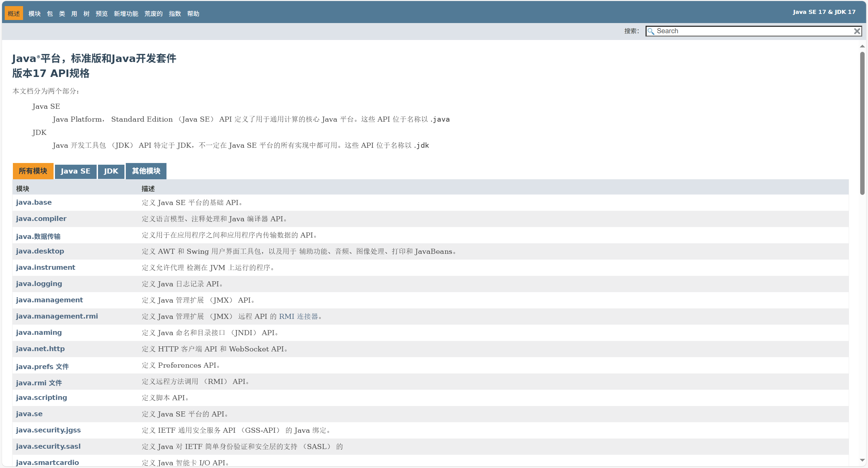
Task: Switch to the Java SE modules tab
Action: [x=75, y=171]
